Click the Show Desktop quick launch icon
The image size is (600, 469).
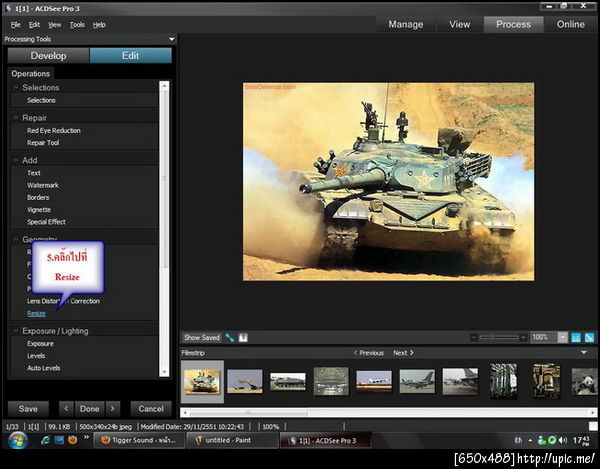(x=59, y=440)
